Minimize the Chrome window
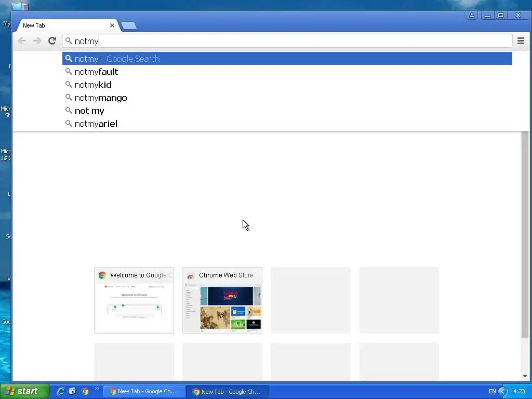 [487, 15]
